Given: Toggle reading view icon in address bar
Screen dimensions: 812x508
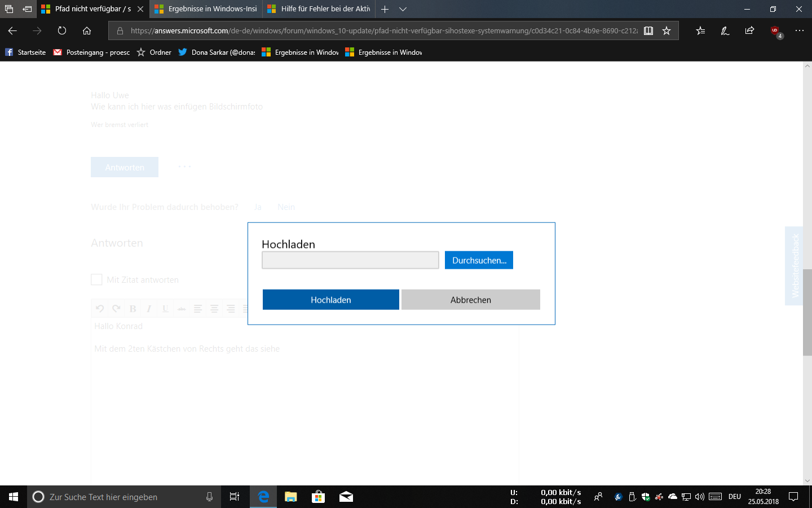Looking at the screenshot, I should (648, 31).
